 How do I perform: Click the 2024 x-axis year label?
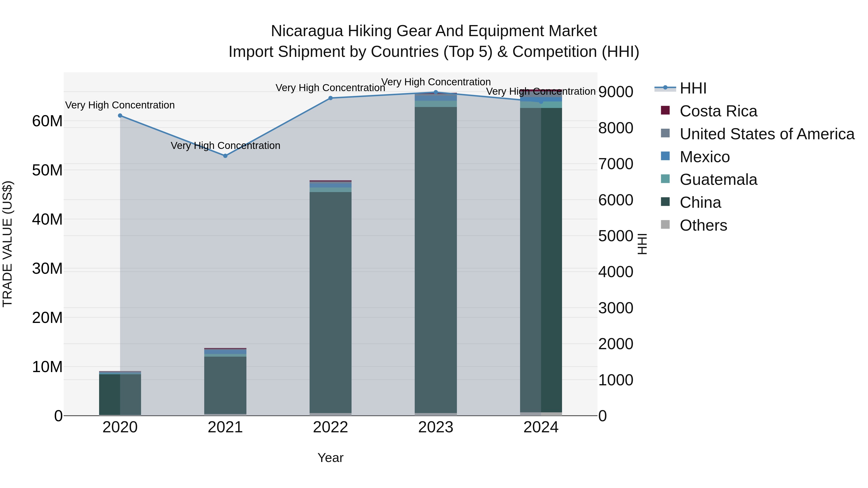541,427
